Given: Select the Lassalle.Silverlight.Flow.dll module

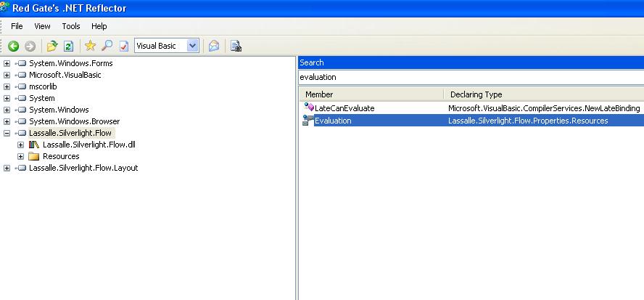Looking at the screenshot, I should pos(89,145).
